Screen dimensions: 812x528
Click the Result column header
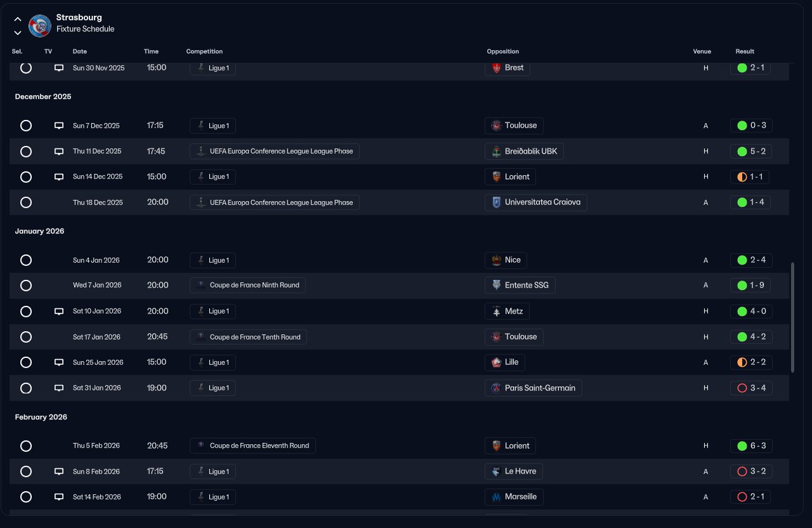click(745, 51)
